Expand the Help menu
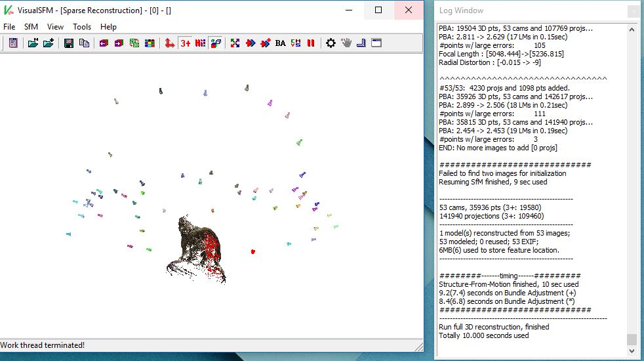This screenshot has width=644, height=361. point(108,27)
